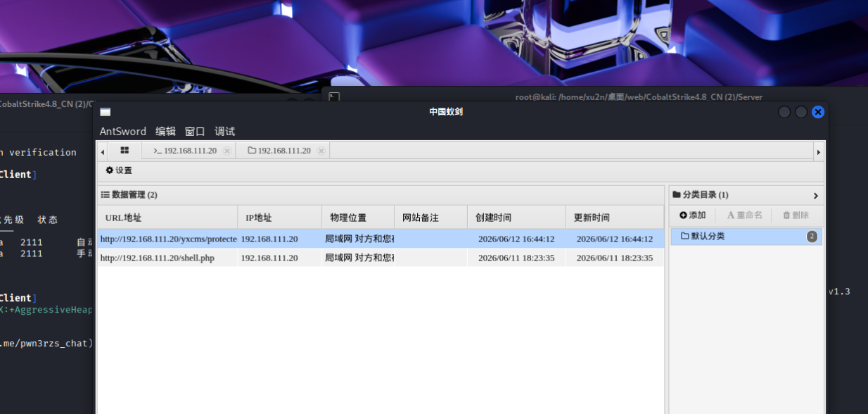Sort by 网站备注 column header
This screenshot has height=414, width=868.
click(431, 218)
